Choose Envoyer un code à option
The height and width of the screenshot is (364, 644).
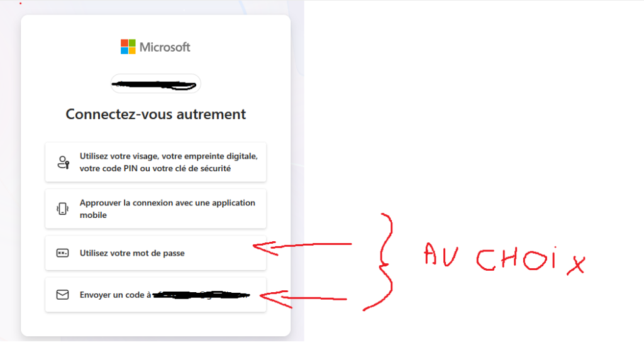pos(156,295)
